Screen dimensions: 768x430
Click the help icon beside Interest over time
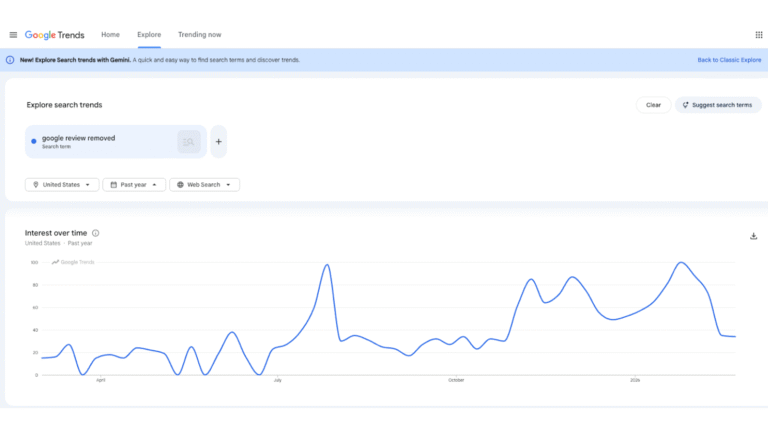pos(96,233)
